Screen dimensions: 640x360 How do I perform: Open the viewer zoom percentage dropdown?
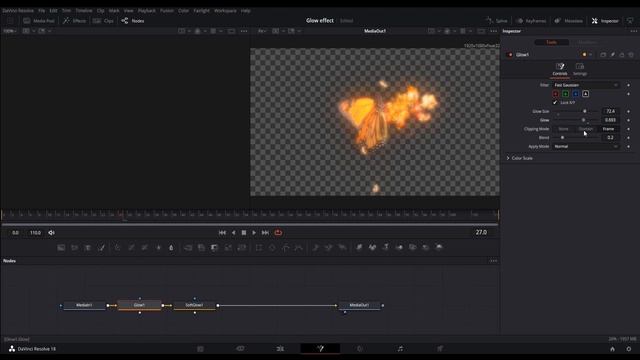click(x=10, y=31)
